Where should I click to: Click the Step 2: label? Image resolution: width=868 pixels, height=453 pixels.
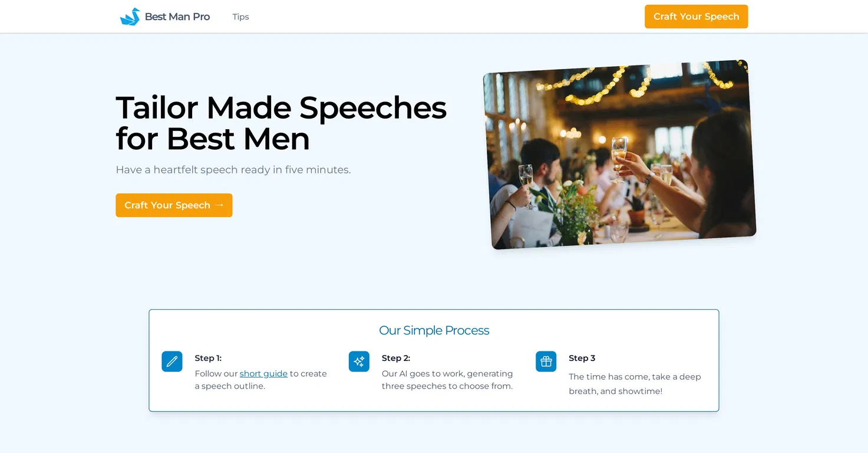(x=396, y=358)
